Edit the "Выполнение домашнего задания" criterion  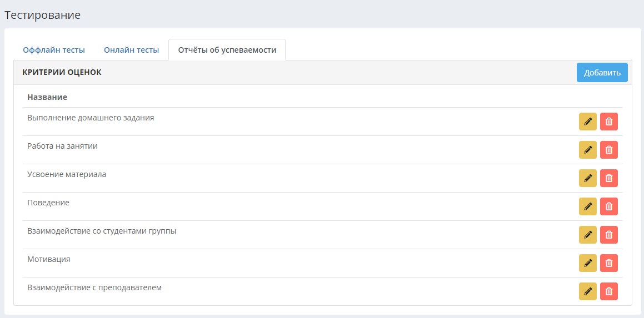click(x=588, y=122)
